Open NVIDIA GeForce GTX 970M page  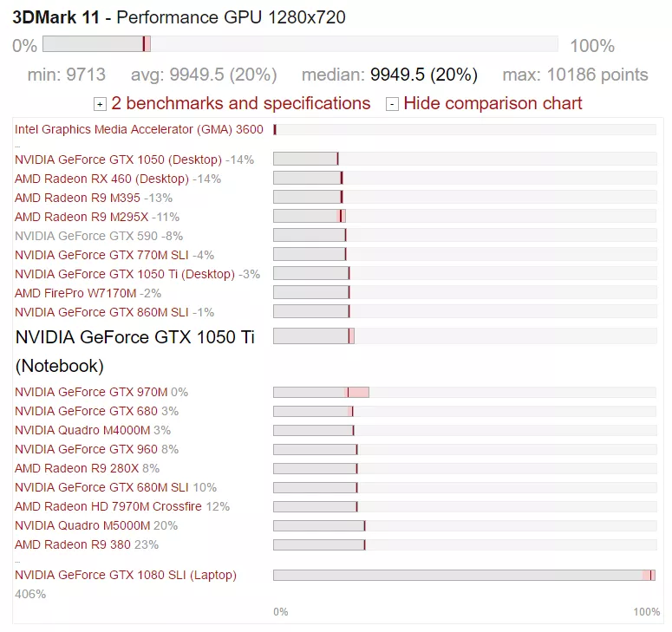pos(91,392)
